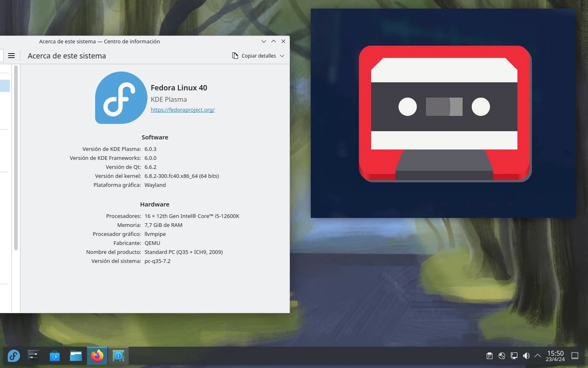Select the '16 × 12th Gen Intel' processor value

(192, 216)
